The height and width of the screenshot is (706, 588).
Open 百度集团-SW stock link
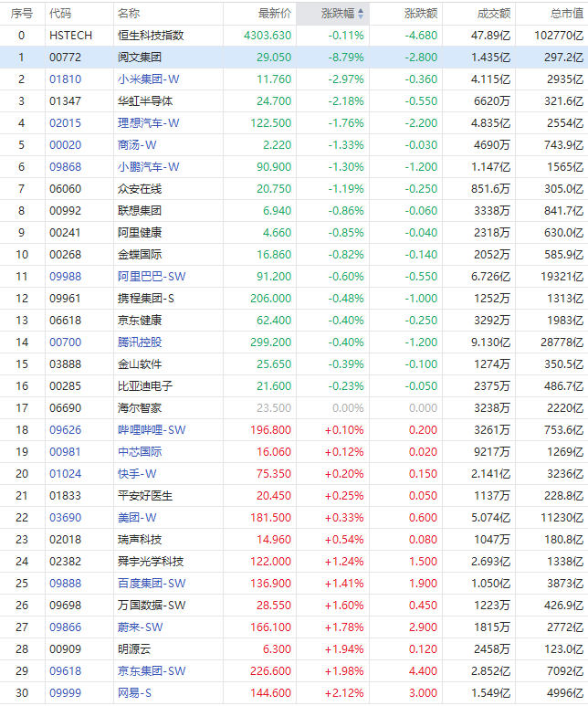[152, 584]
